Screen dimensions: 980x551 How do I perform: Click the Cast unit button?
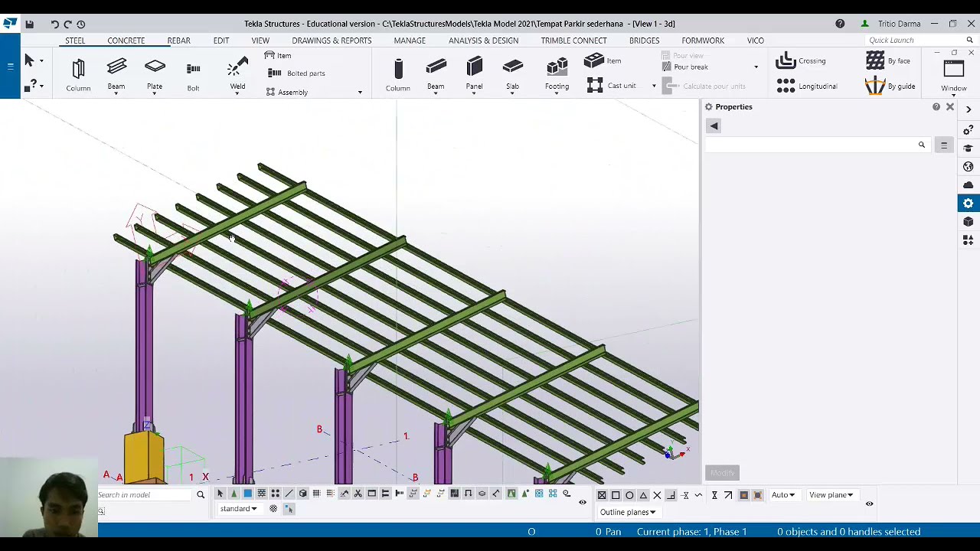click(x=612, y=86)
